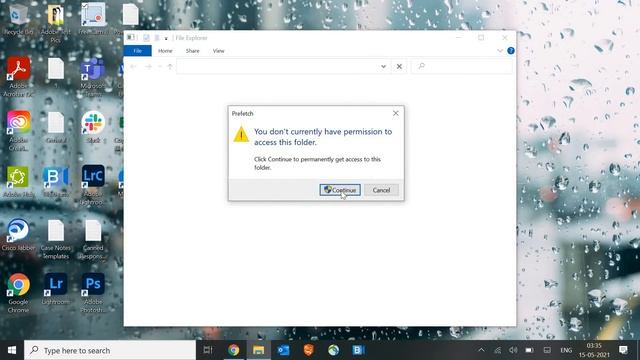The height and width of the screenshot is (360, 640).
Task: Stop loading with the address bar X
Action: (x=399, y=66)
